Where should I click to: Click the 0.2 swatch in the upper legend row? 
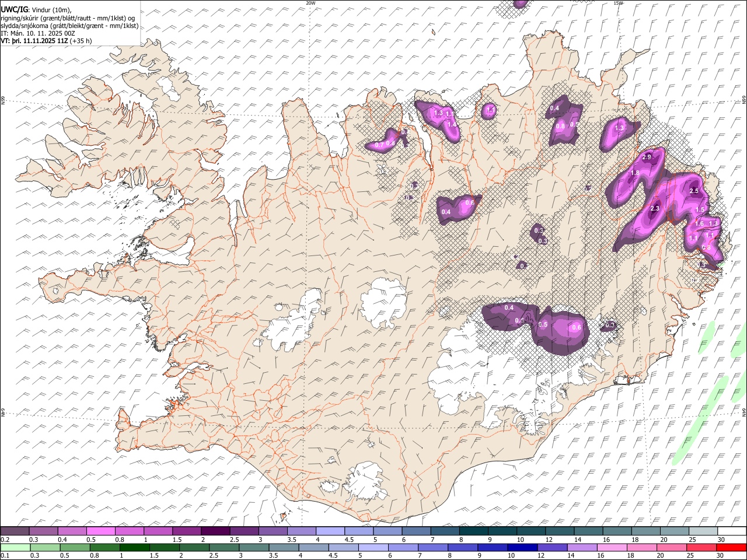tap(15, 531)
